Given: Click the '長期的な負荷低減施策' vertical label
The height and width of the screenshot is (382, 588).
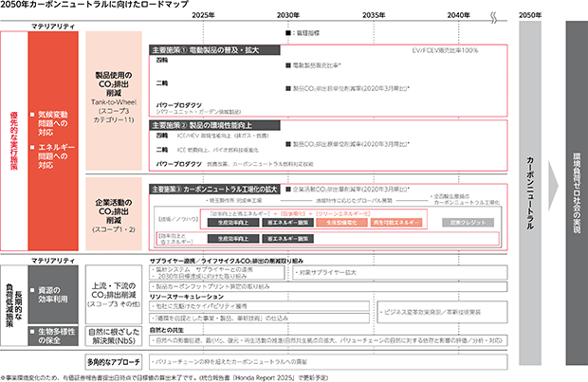Looking at the screenshot, I should point(14,305).
